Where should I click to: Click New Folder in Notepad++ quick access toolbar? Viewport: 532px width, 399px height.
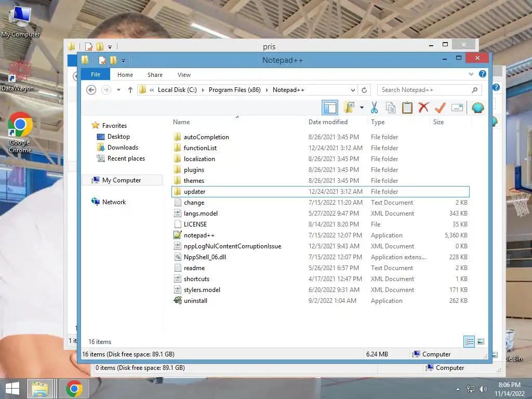point(113,60)
